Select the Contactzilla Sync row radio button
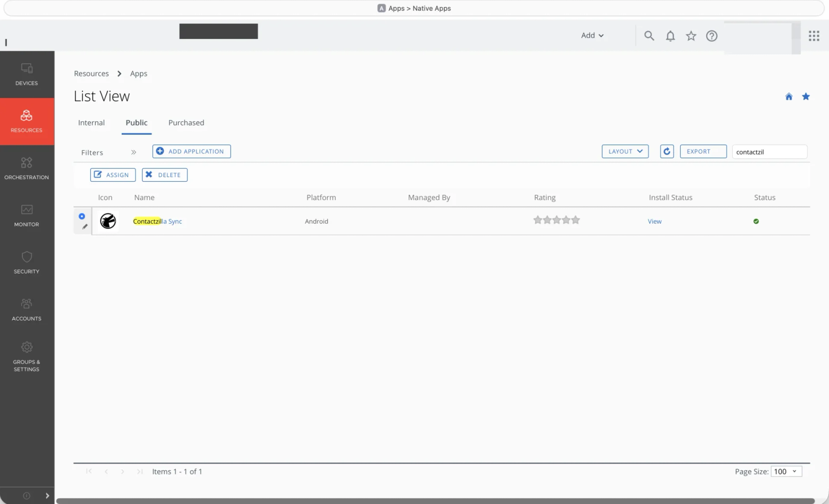829x504 pixels. 82,216
